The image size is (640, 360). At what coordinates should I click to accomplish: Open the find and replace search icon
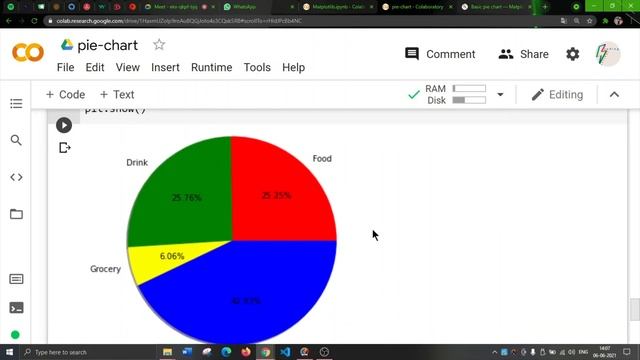(x=16, y=140)
